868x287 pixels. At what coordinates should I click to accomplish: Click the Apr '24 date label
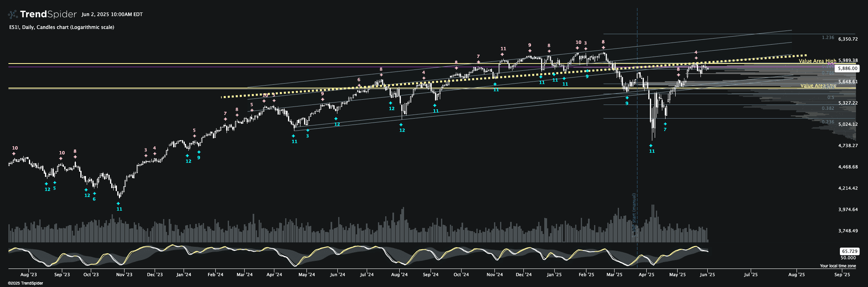pos(274,275)
